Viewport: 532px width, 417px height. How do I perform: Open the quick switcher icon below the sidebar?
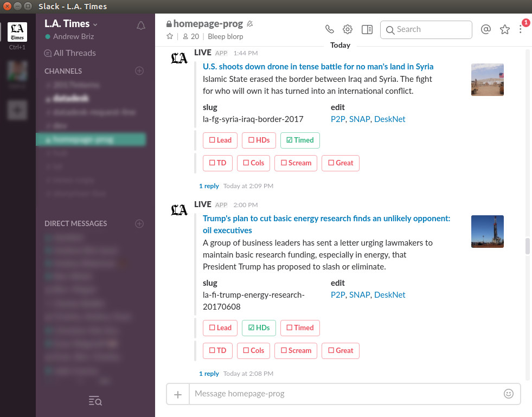pos(95,401)
